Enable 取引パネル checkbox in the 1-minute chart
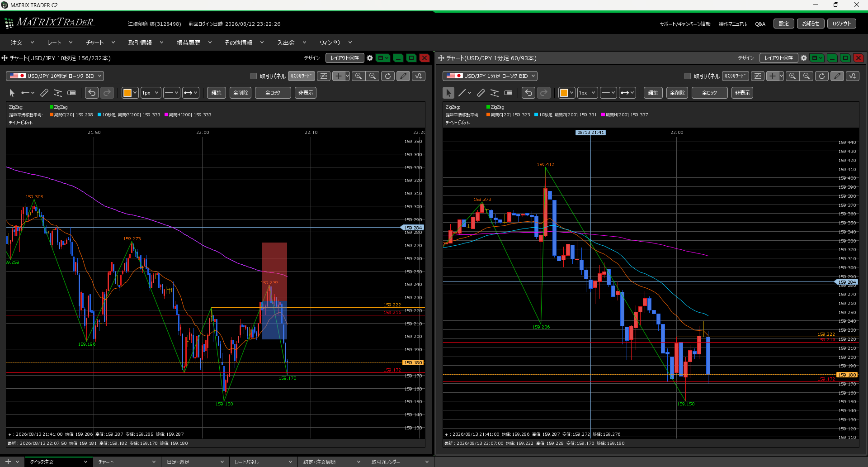This screenshot has height=467, width=868. [688, 76]
